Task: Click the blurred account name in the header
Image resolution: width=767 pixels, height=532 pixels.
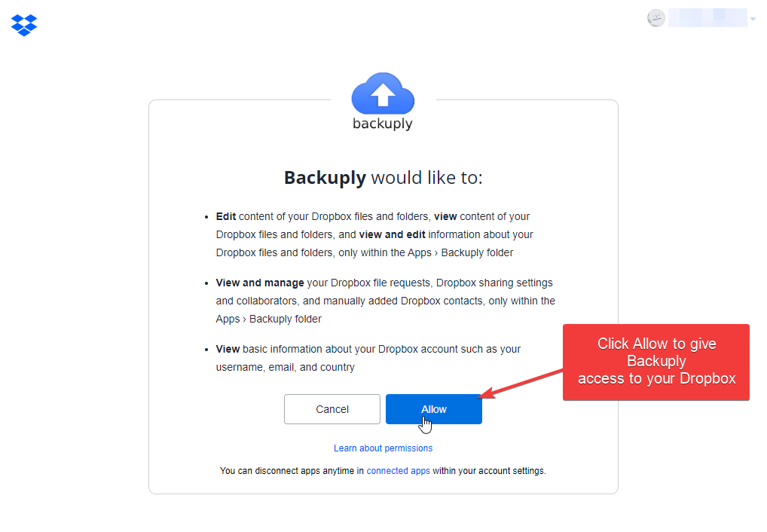Action: [709, 17]
